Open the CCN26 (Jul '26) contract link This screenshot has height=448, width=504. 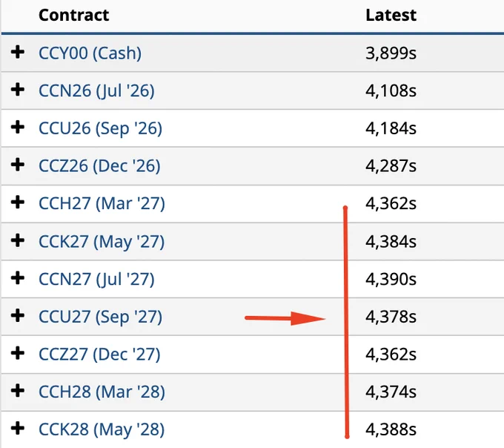(96, 90)
